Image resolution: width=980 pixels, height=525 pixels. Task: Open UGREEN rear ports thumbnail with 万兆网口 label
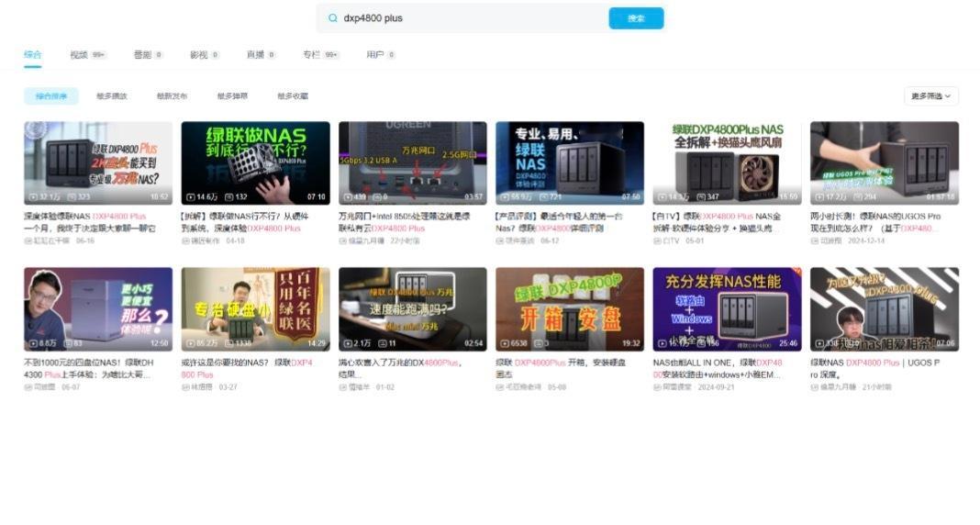point(413,162)
